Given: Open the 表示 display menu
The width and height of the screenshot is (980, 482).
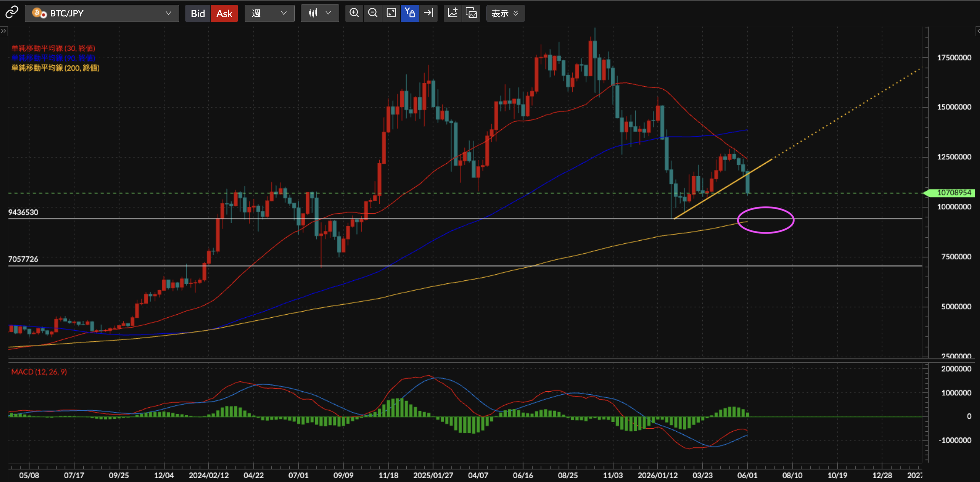Looking at the screenshot, I should [505, 13].
